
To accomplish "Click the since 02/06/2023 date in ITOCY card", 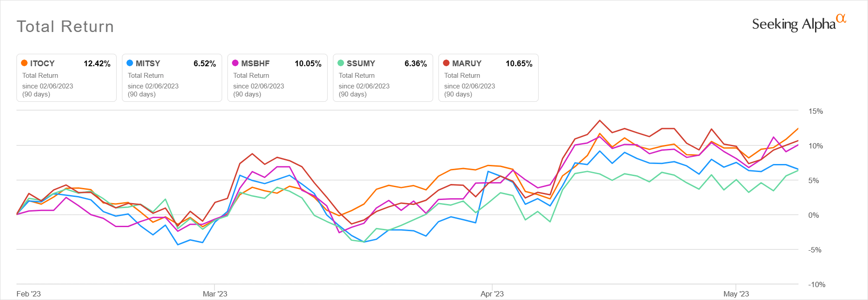I will click(x=48, y=86).
